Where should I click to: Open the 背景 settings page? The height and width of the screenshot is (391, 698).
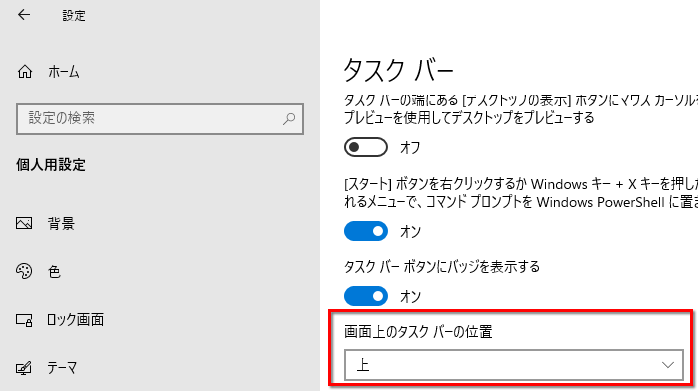pyautogui.click(x=61, y=224)
